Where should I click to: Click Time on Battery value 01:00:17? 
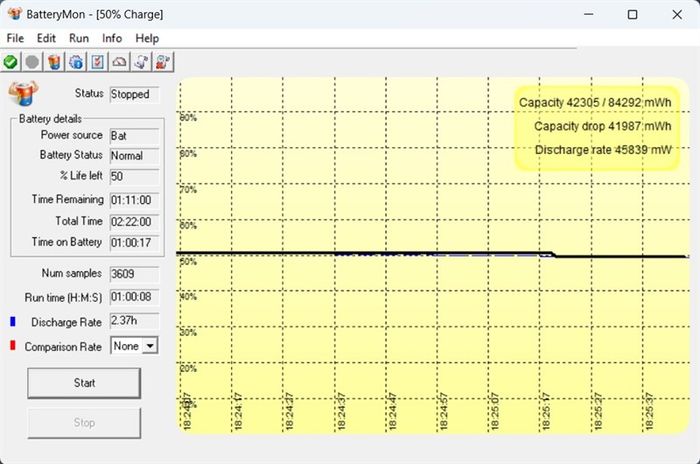[134, 243]
